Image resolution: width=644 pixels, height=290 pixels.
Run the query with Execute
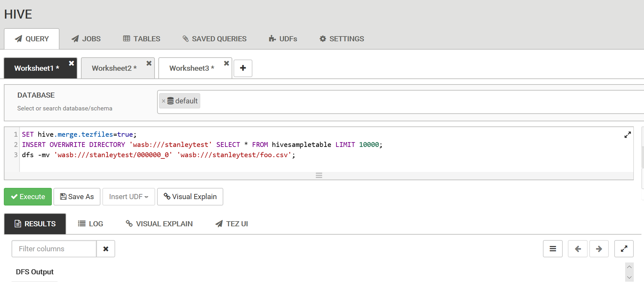[x=28, y=197]
